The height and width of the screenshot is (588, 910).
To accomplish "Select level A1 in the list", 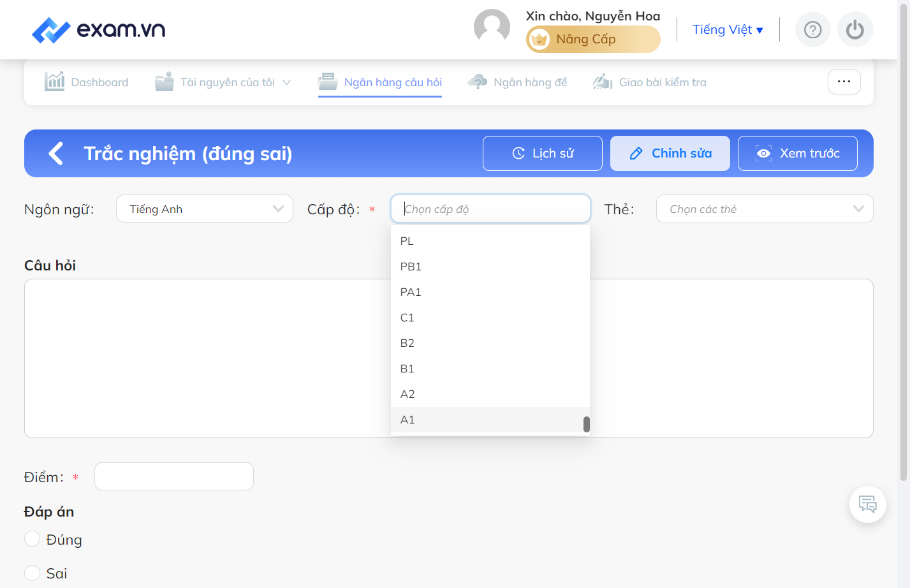I will pos(490,420).
